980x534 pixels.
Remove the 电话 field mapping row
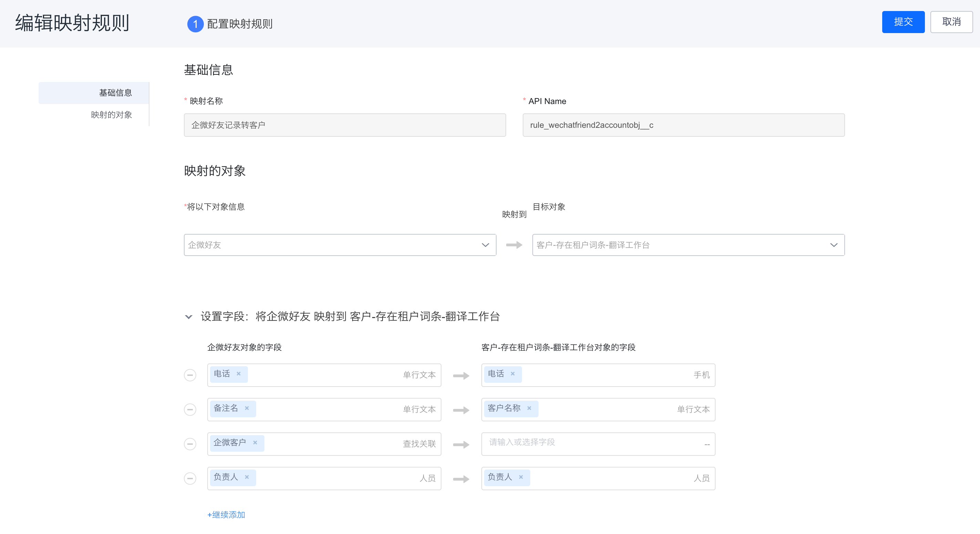(190, 375)
